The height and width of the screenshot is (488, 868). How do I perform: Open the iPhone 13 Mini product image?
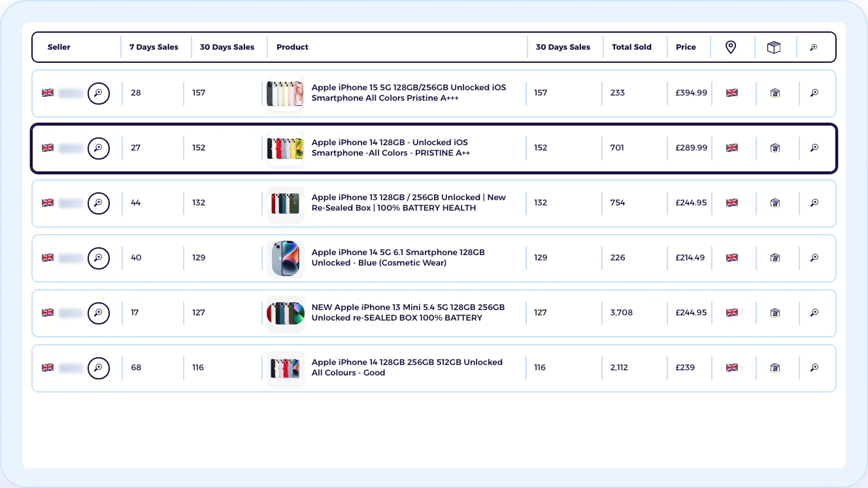[x=286, y=313]
